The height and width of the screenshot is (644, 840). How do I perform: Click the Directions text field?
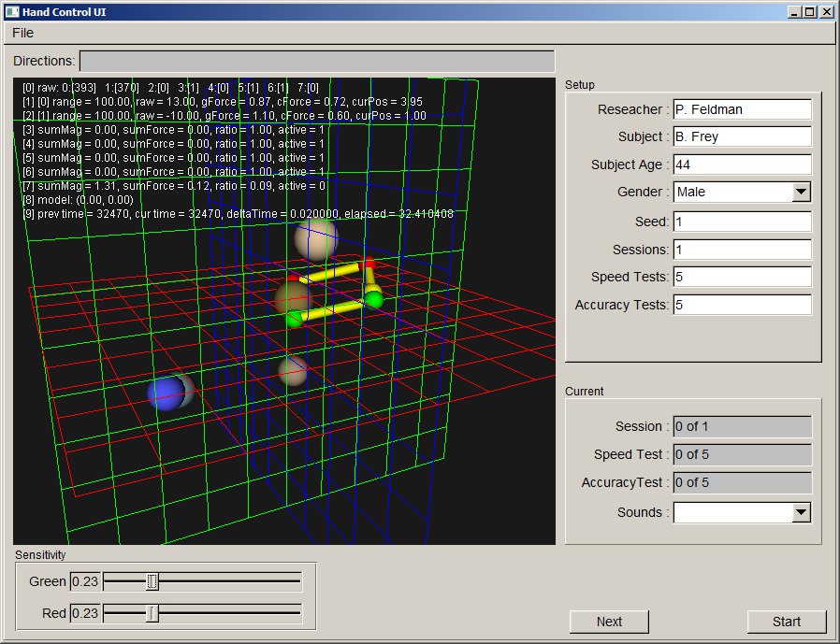click(x=316, y=61)
